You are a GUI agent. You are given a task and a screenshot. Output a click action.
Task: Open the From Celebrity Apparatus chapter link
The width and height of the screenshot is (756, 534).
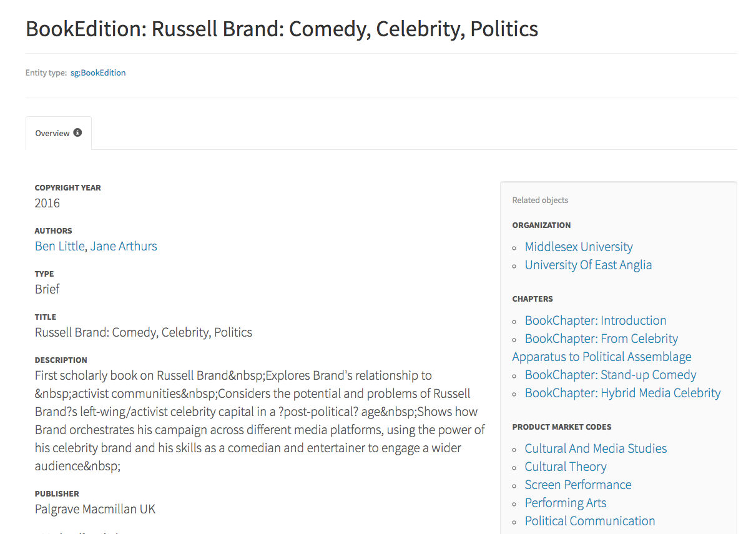[601, 339]
